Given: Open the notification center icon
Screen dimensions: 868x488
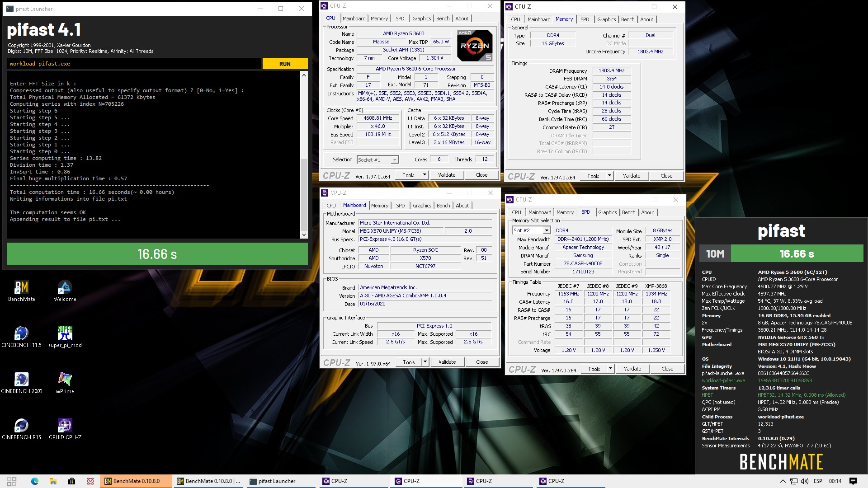Looking at the screenshot, I should [x=853, y=481].
